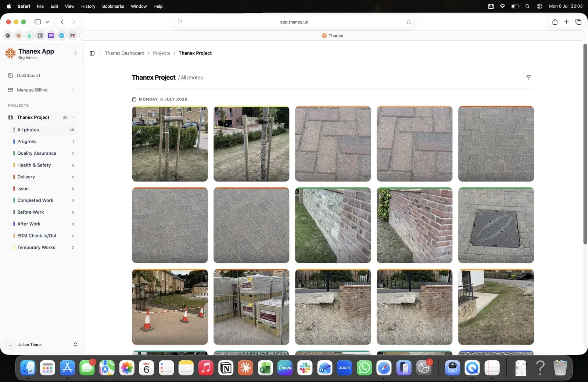Image resolution: width=588 pixels, height=382 pixels.
Task: Select Temporary Works category
Action: [43, 247]
